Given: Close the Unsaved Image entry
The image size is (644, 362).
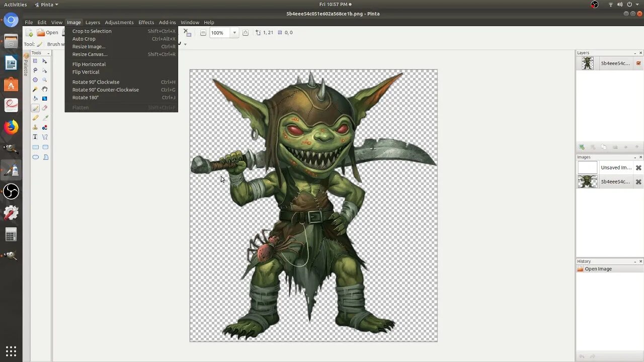Looking at the screenshot, I should (638, 168).
